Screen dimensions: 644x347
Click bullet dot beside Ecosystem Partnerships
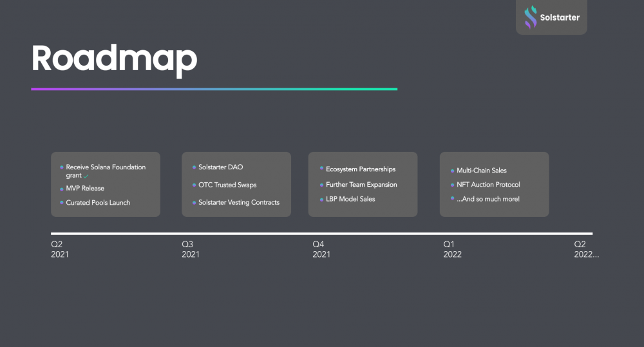pyautogui.click(x=321, y=169)
